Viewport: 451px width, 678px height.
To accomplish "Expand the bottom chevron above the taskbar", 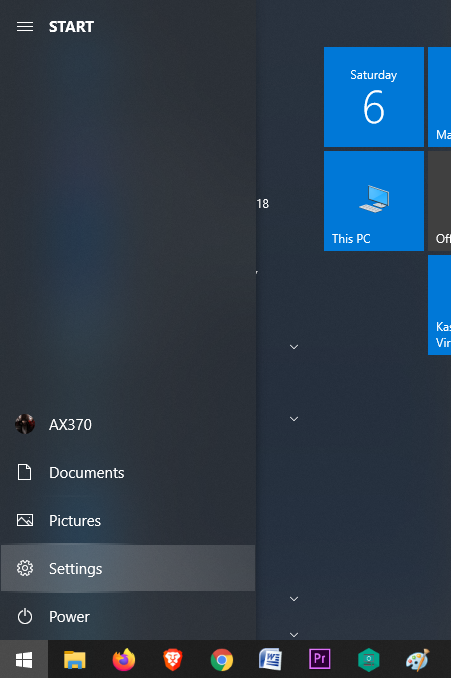I will pyautogui.click(x=294, y=635).
